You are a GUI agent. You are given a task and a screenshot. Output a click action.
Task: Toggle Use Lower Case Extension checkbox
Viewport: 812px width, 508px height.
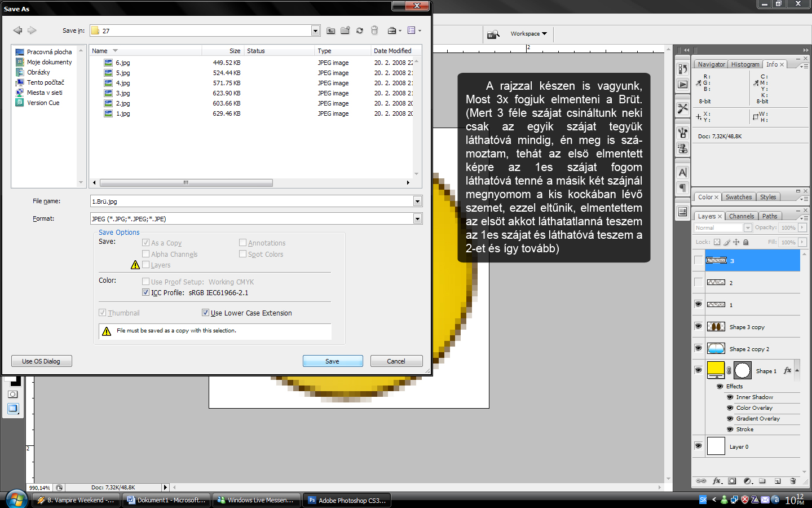coord(206,313)
